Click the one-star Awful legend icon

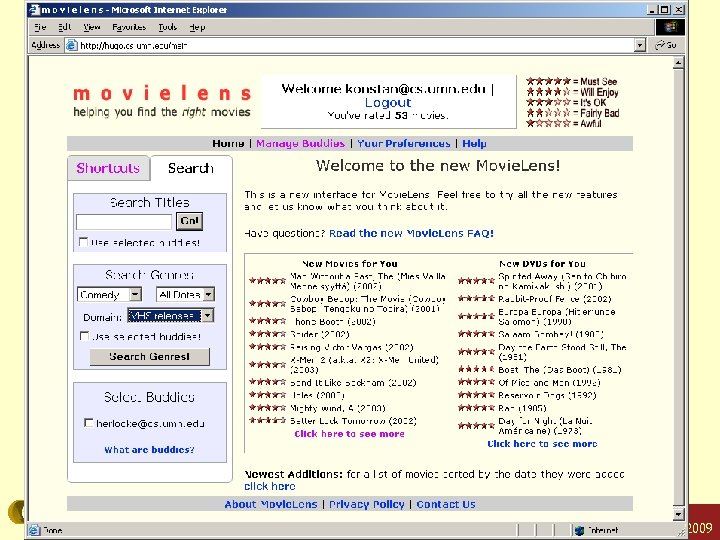point(548,123)
